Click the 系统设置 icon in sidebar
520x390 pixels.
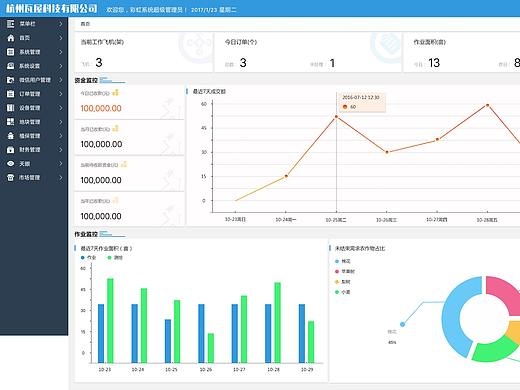11,66
